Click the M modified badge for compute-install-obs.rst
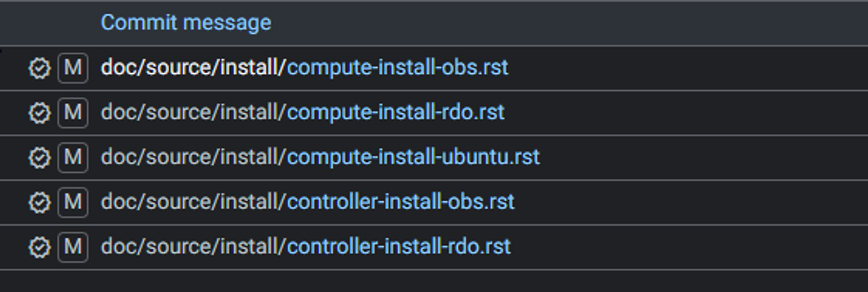 tap(73, 68)
